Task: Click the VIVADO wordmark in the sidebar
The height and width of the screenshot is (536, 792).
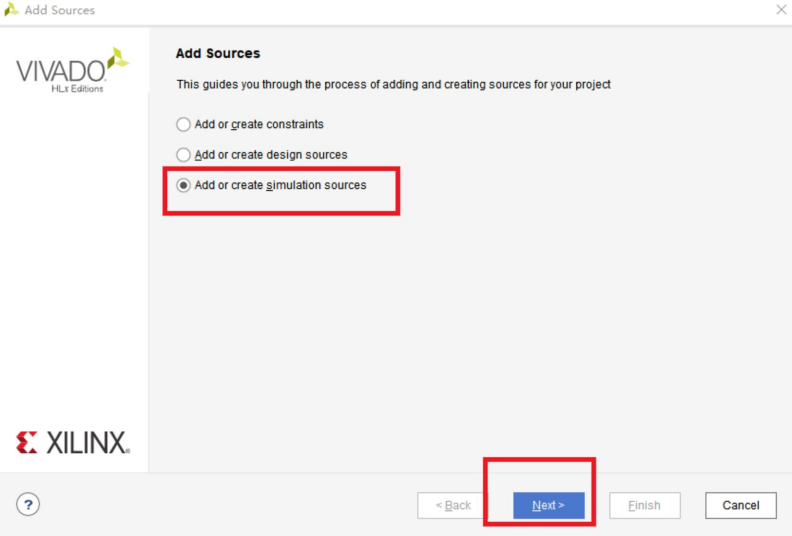Action: [x=61, y=71]
